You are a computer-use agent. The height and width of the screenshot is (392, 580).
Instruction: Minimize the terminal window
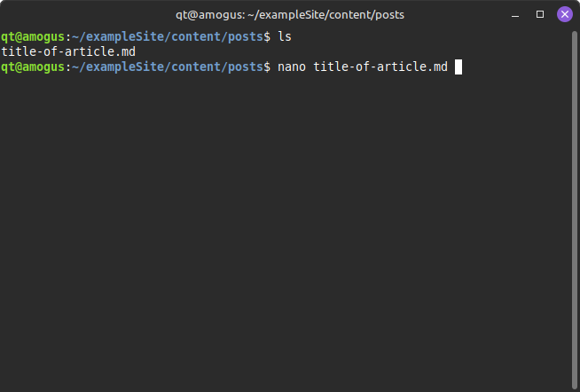click(516, 14)
